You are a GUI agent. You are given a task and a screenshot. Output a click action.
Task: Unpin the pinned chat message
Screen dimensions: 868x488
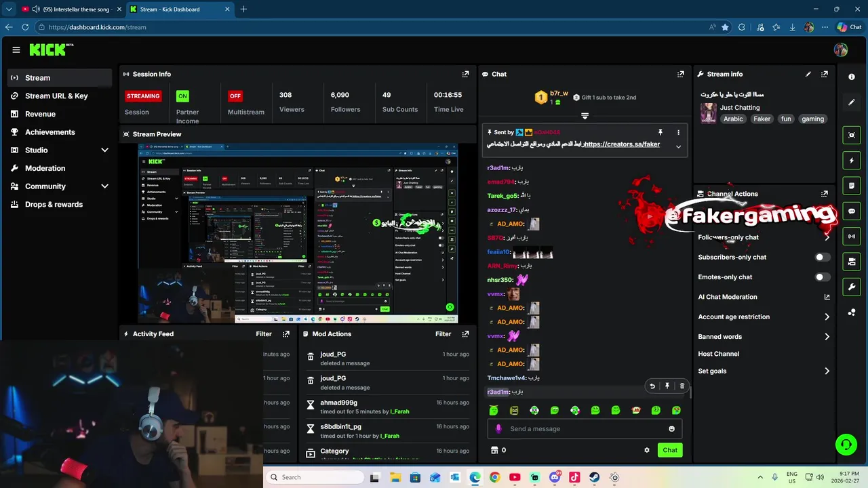[660, 132]
